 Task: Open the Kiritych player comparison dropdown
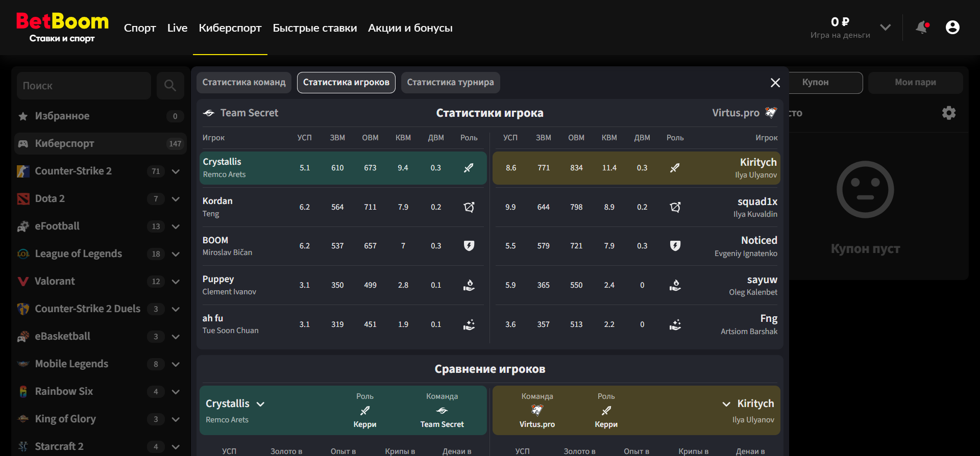point(726,404)
